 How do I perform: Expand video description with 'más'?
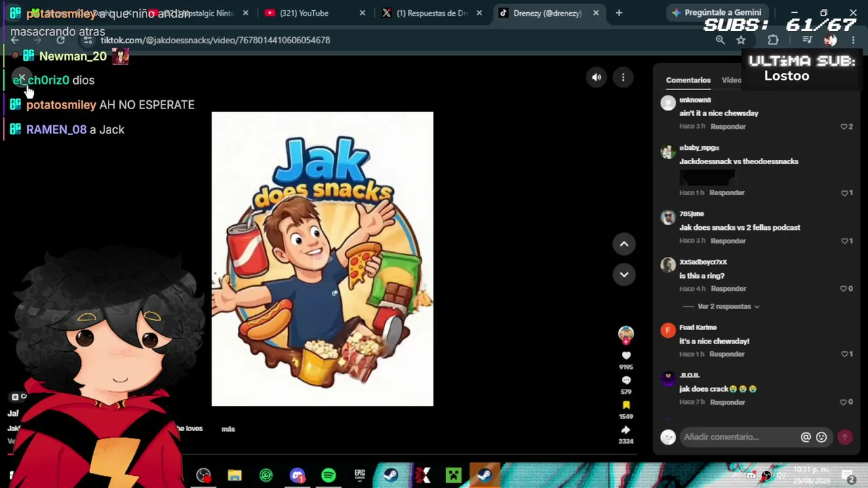(228, 429)
